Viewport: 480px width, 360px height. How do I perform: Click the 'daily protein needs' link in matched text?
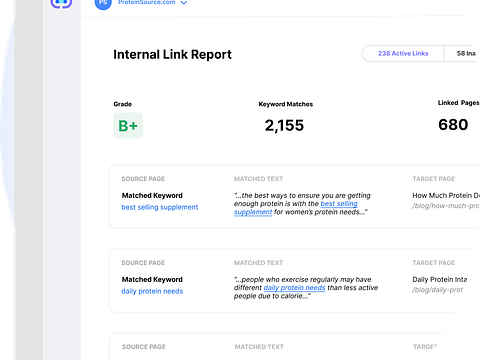[294, 288]
